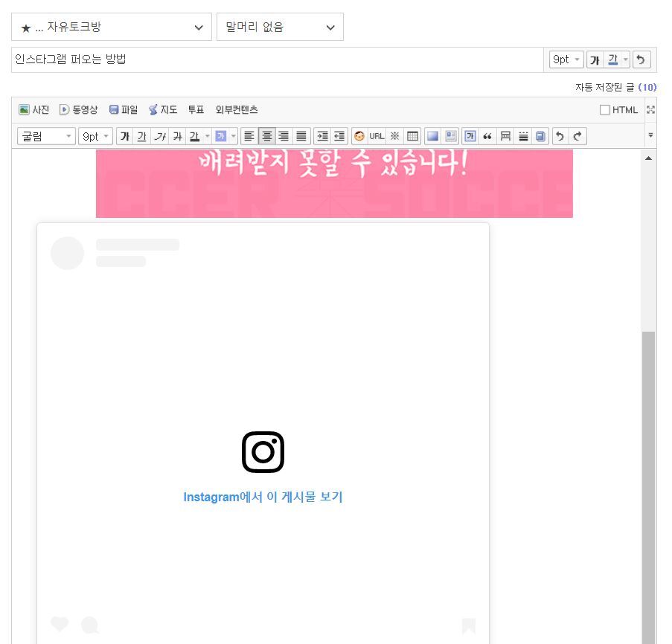Viewport: 672px width, 644px height.
Task: Decrease paragraph indent
Action: pos(339,137)
